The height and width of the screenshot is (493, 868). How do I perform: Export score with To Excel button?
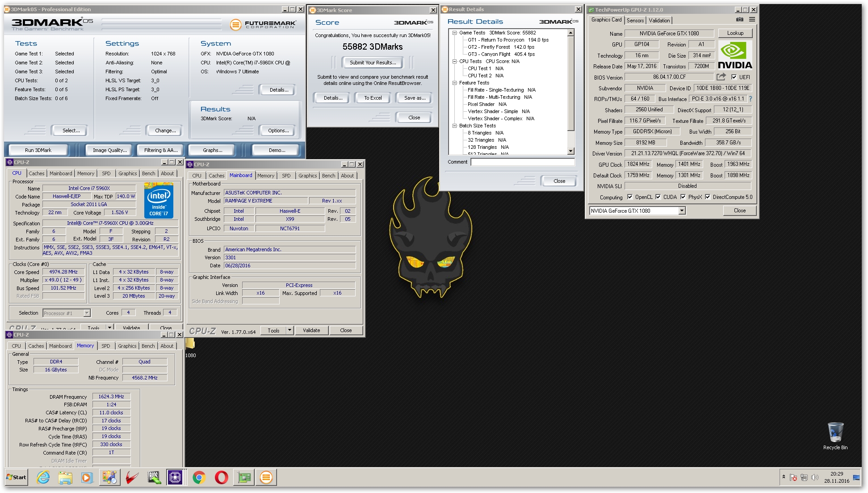[x=373, y=98]
